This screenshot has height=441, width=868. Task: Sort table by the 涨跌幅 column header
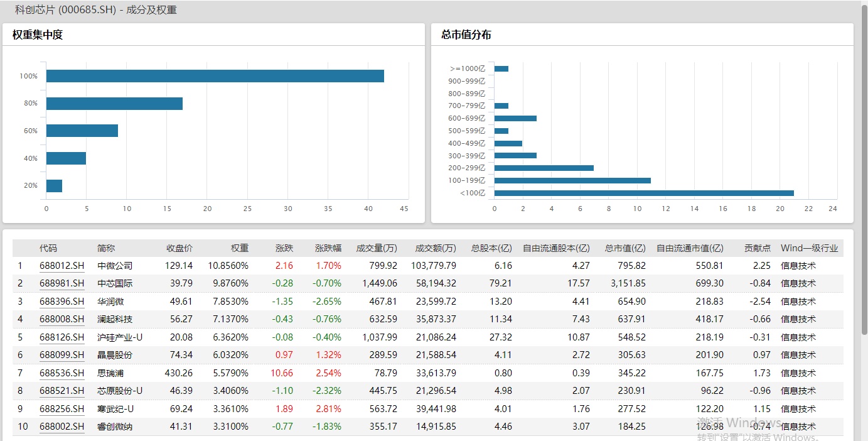coord(328,248)
